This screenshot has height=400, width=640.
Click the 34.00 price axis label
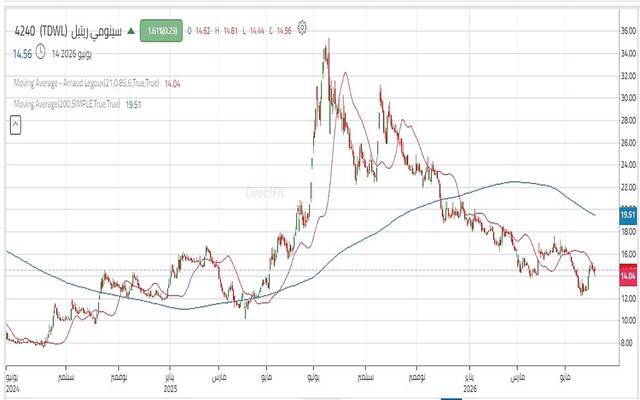[x=628, y=53]
